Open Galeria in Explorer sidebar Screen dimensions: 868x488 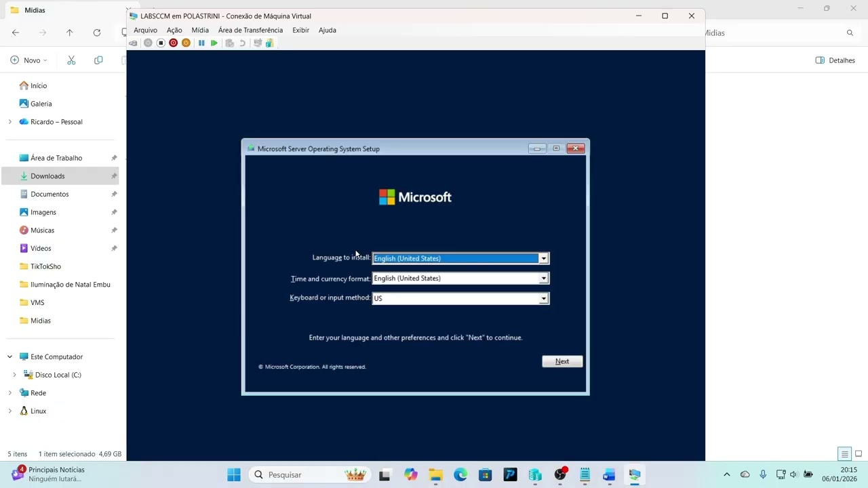pos(41,104)
